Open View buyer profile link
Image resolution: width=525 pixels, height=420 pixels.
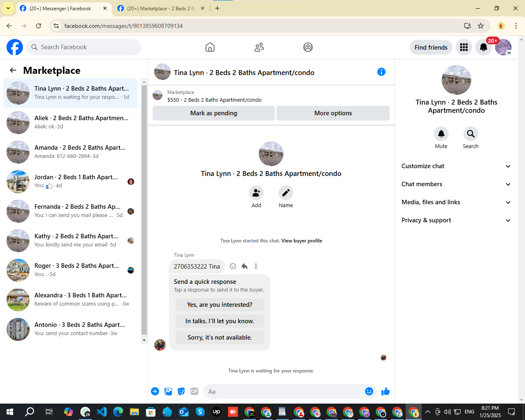pyautogui.click(x=301, y=241)
